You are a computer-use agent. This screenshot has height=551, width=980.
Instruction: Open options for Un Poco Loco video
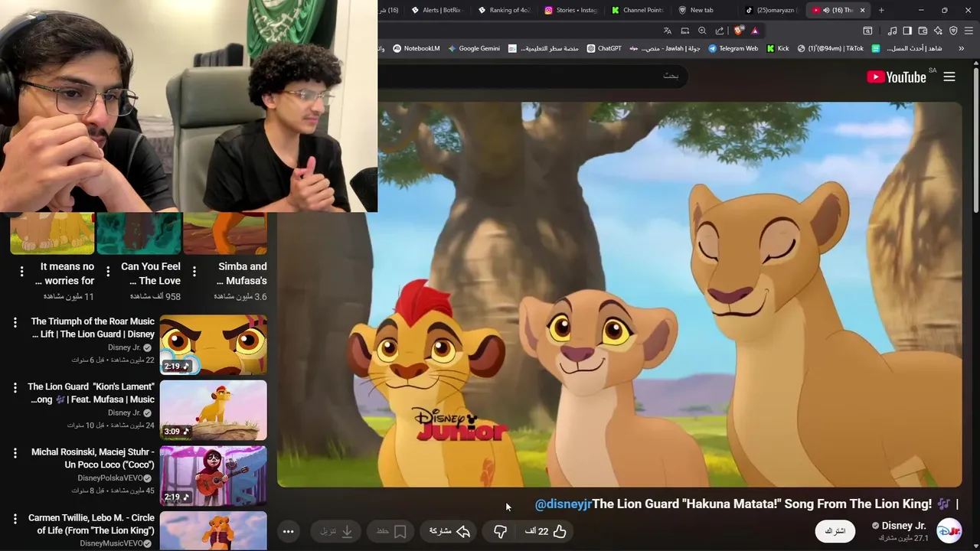(x=15, y=453)
